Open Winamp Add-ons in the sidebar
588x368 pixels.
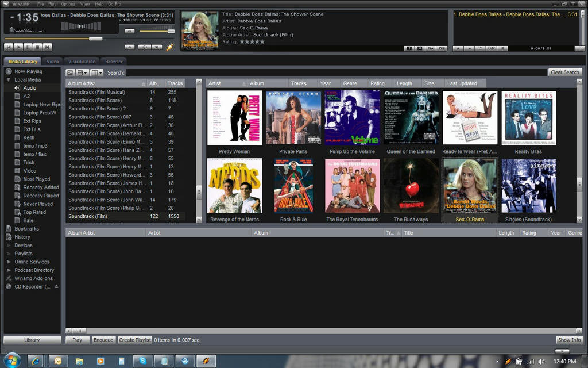coord(33,278)
